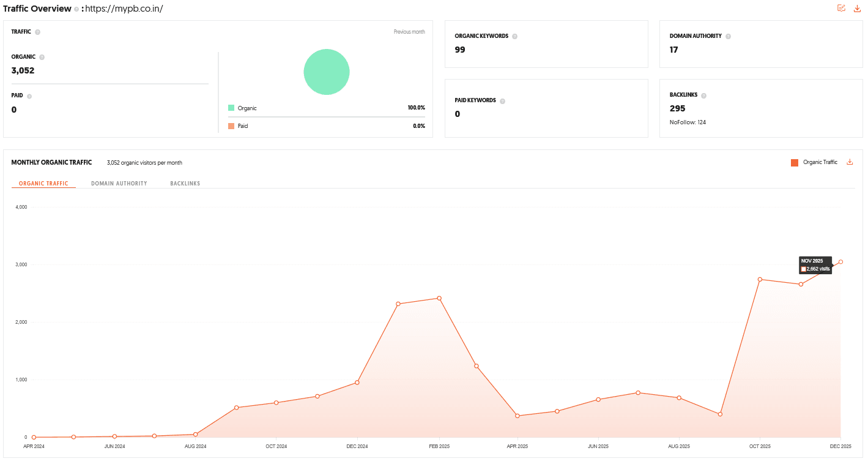Open the Previous month selector

click(x=409, y=31)
